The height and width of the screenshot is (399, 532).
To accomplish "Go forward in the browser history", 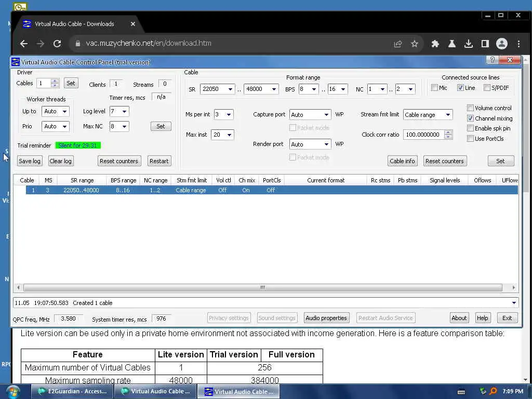I will (41, 44).
